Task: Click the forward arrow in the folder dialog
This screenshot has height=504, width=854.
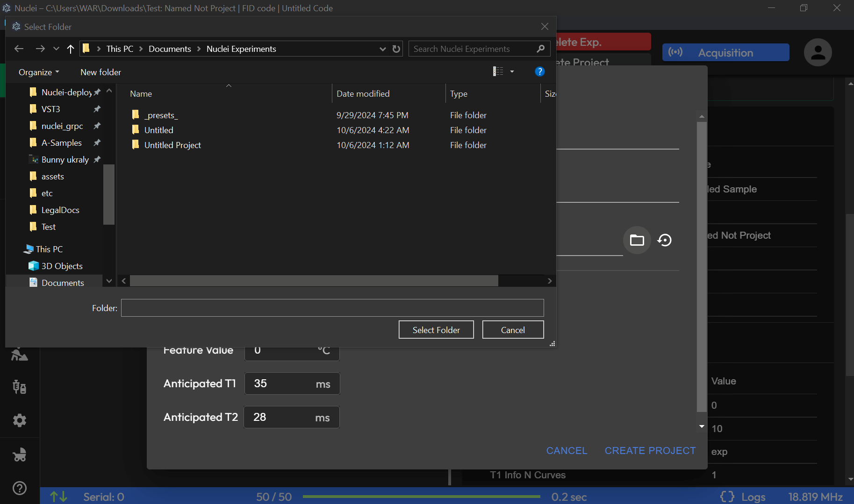Action: click(x=40, y=49)
